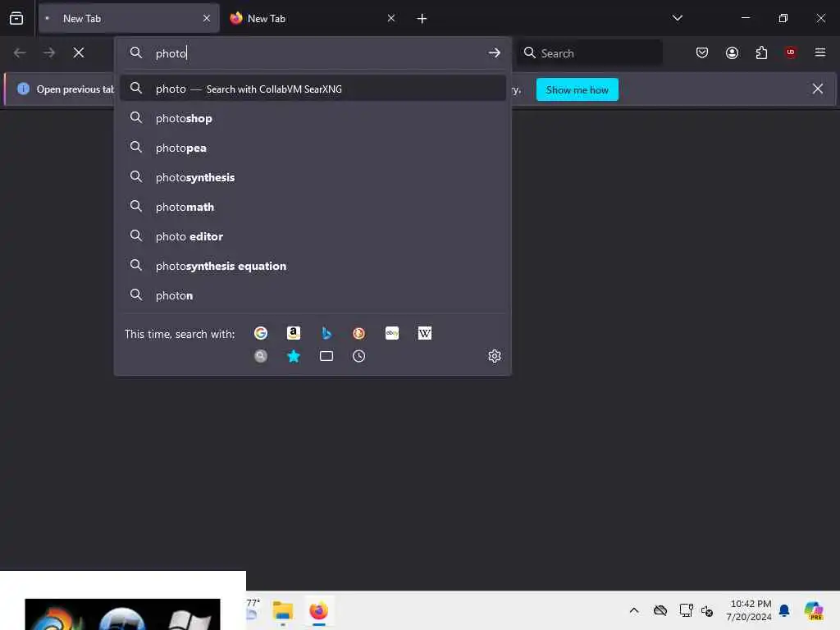Open Copilot preview icon in taskbar
This screenshot has width=840, height=630.
pyautogui.click(x=813, y=610)
